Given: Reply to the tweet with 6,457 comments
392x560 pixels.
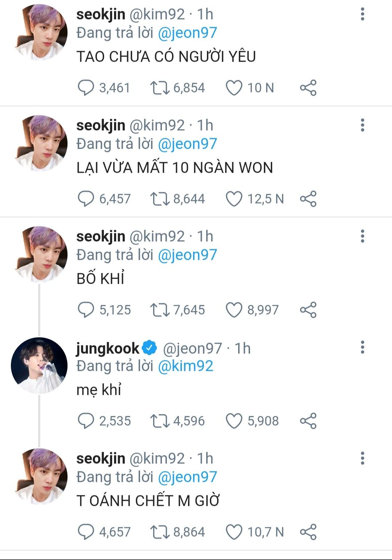Looking at the screenshot, I should pos(86,199).
